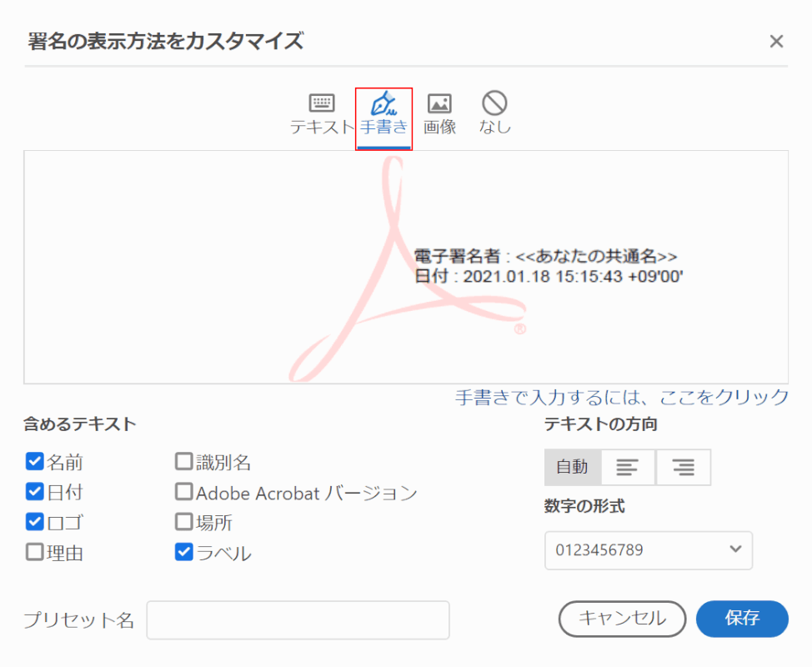Viewport: 812px width, 667px height.
Task: Click the 保存 button
Action: click(x=741, y=619)
